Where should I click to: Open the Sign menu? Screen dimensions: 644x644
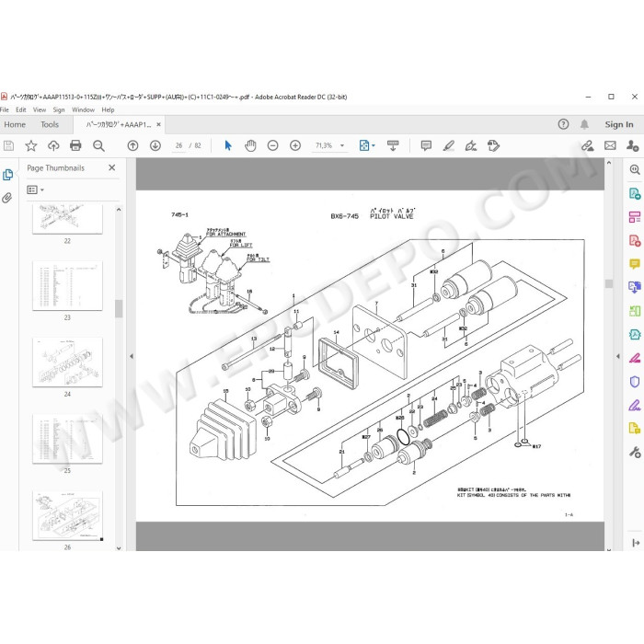59,109
